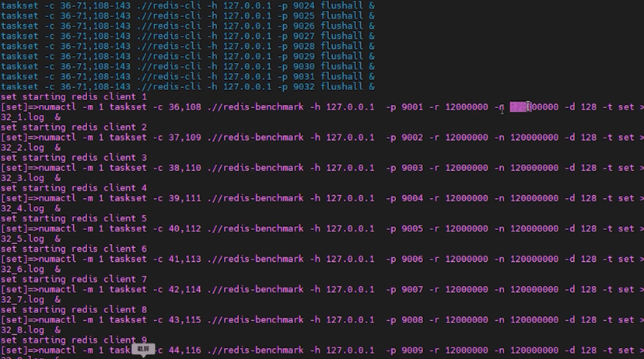Click the text 'set starting redis client 4'
This screenshot has height=359, width=644.
74,188
